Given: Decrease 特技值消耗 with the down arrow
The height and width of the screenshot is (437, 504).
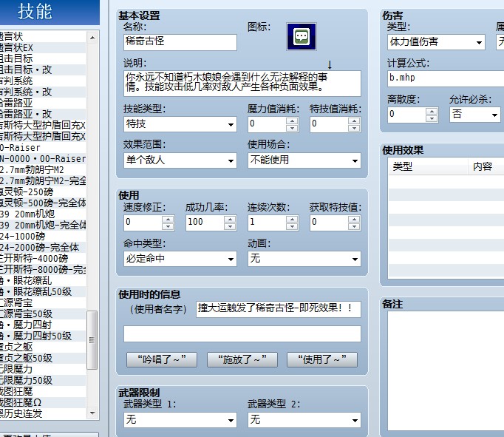Looking at the screenshot, I should [354, 128].
